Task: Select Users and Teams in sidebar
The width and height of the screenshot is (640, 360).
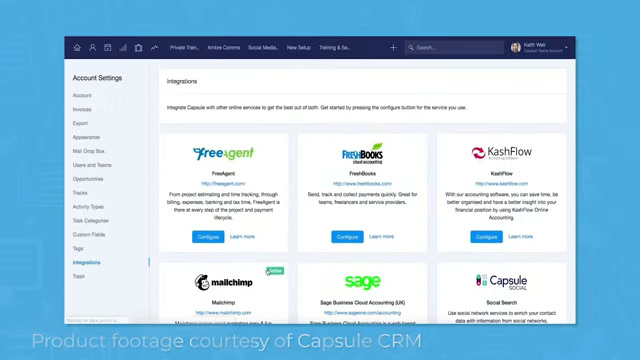Action: pyautogui.click(x=92, y=165)
